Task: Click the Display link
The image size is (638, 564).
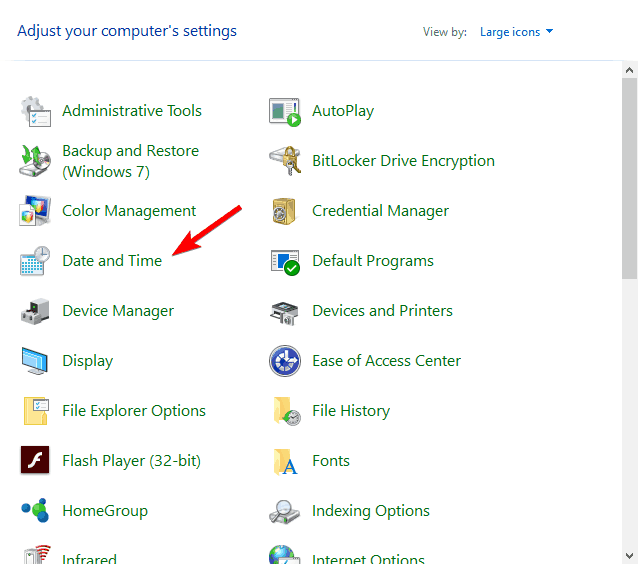Action: click(x=88, y=361)
